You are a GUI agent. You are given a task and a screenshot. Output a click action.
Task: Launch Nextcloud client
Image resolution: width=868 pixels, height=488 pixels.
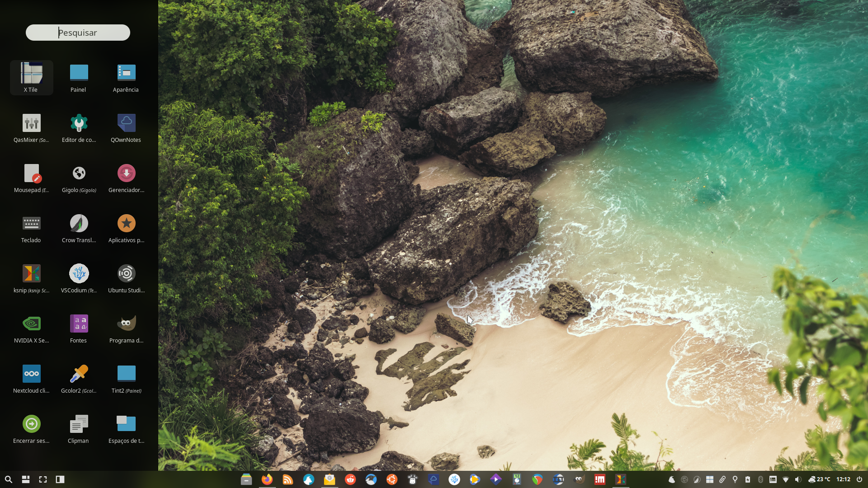tap(31, 378)
